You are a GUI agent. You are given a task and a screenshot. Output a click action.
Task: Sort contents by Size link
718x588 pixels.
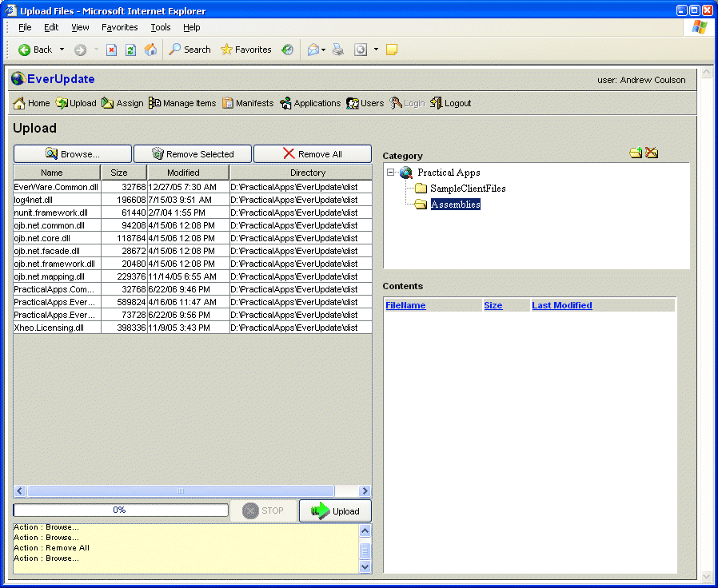[x=493, y=306]
